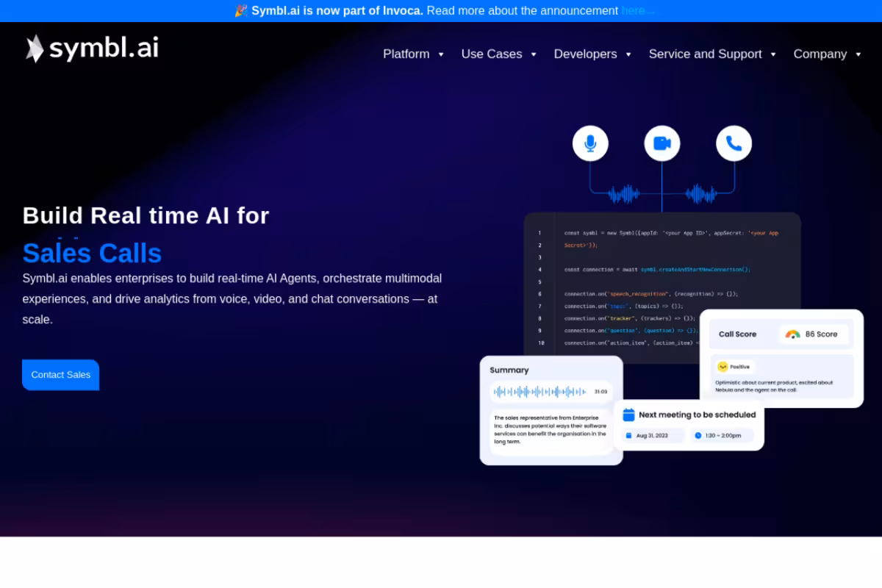This screenshot has width=882, height=588.
Task: Open the Platform menu
Action: [x=406, y=54]
